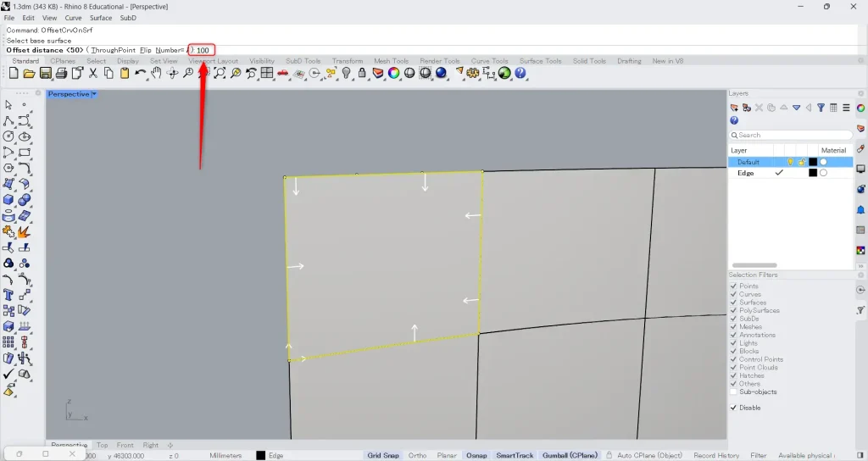Click the New file icon
This screenshot has width=868, height=461.
pyautogui.click(x=14, y=73)
